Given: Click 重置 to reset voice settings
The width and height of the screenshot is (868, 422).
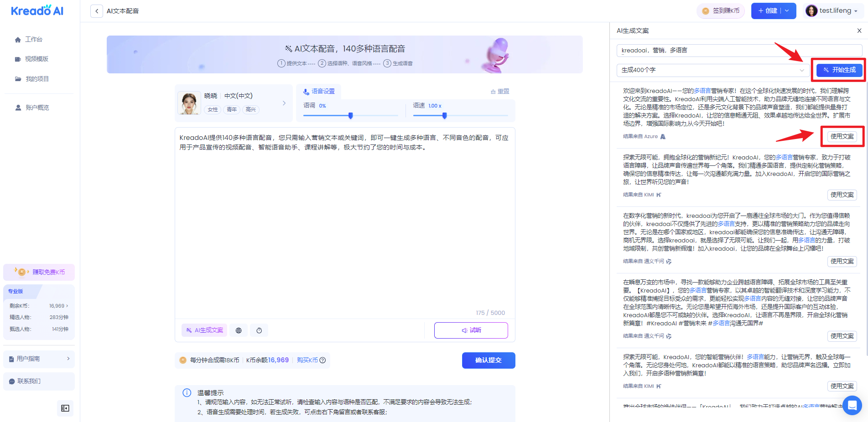Looking at the screenshot, I should click(x=500, y=92).
